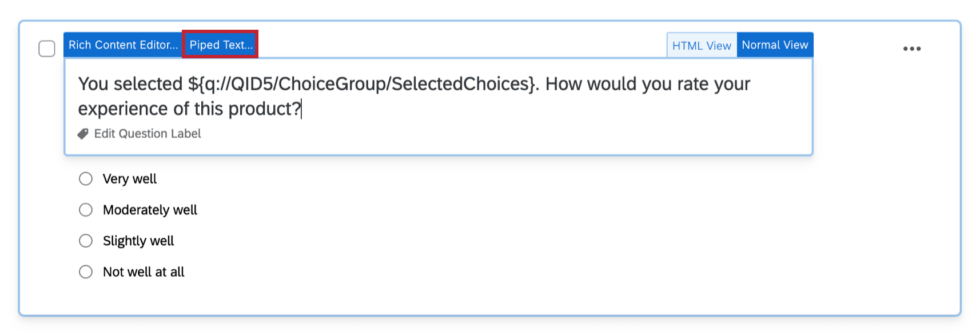This screenshot has height=335, width=980.
Task: Open the Piped Text menu
Action: click(221, 45)
